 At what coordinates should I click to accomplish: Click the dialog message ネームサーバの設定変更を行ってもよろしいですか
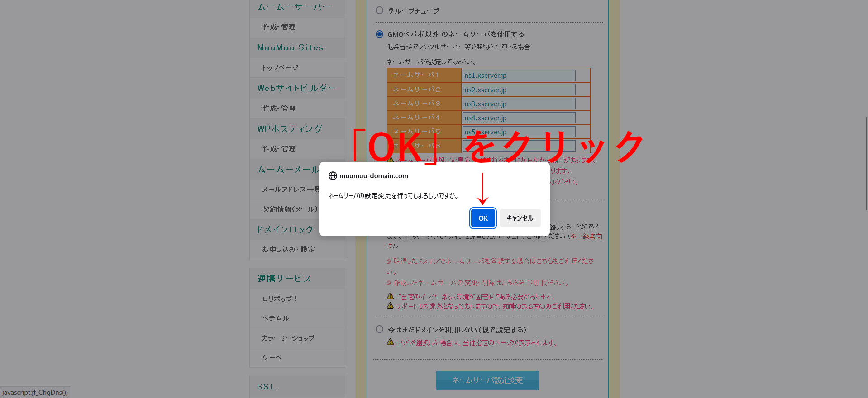point(394,196)
